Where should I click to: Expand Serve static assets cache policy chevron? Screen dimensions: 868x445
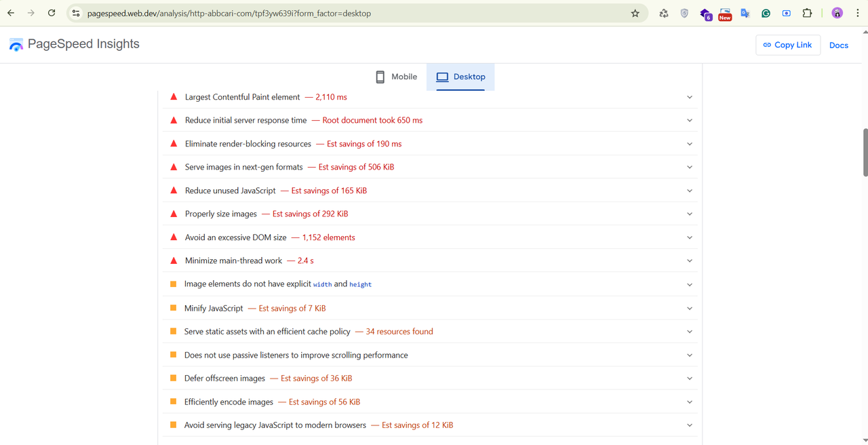pyautogui.click(x=690, y=332)
